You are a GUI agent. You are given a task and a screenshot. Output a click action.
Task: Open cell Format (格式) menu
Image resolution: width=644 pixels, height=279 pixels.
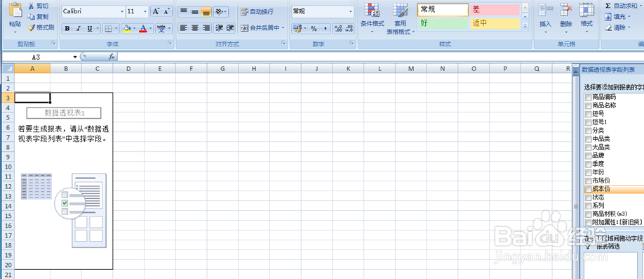[586, 18]
